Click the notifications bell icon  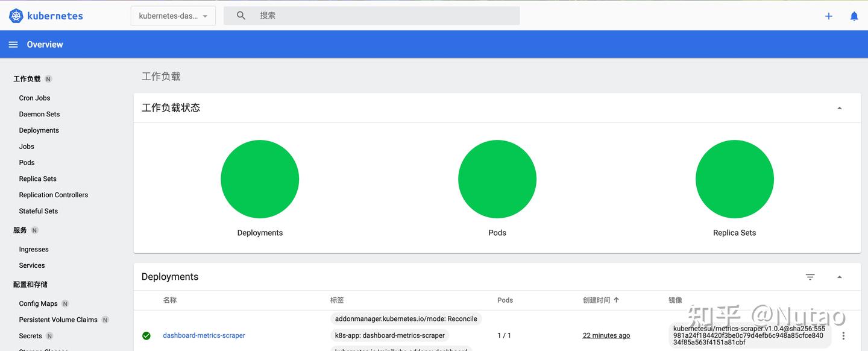click(854, 16)
